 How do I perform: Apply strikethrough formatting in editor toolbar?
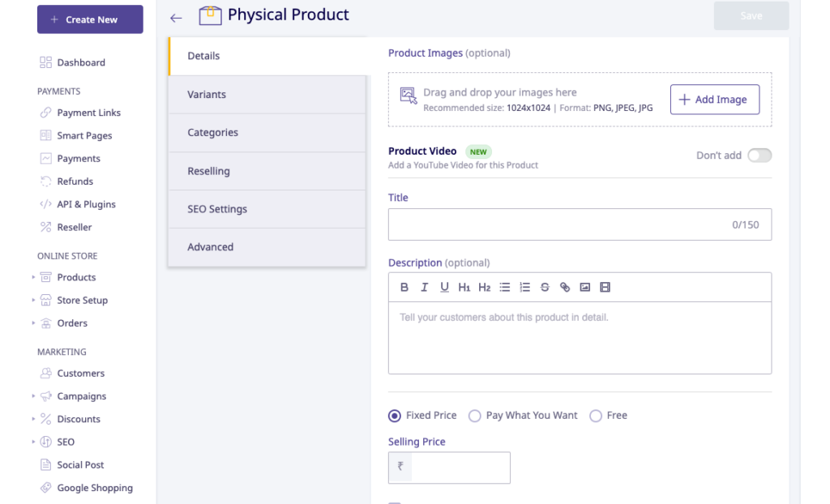545,288
